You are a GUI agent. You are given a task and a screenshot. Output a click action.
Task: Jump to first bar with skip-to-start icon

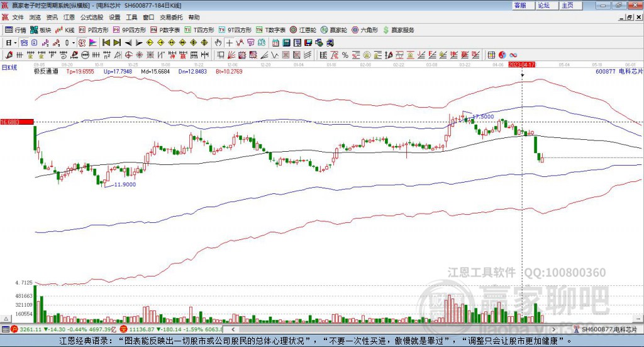click(x=106, y=43)
